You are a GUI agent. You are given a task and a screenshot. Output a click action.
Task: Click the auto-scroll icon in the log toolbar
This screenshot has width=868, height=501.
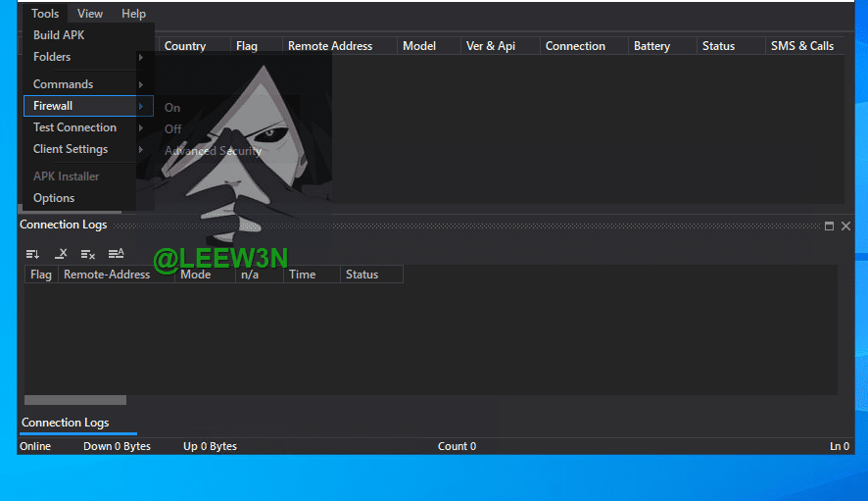click(32, 254)
